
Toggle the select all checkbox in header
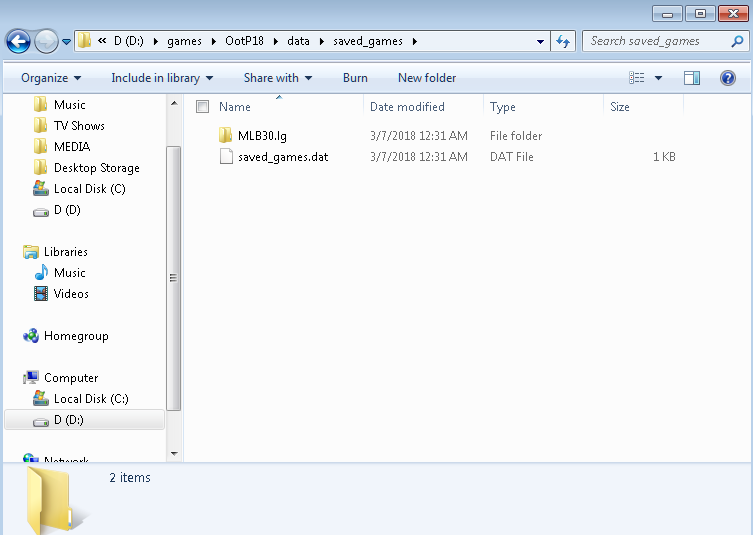(x=203, y=107)
